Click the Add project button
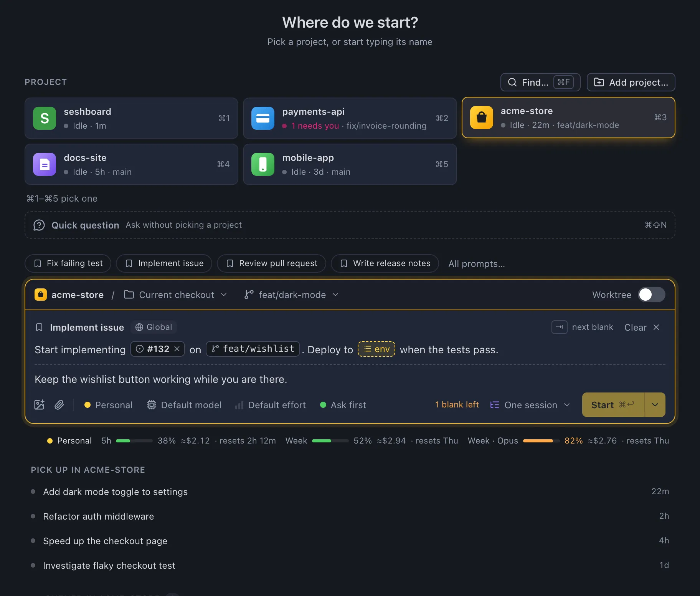 click(x=631, y=82)
